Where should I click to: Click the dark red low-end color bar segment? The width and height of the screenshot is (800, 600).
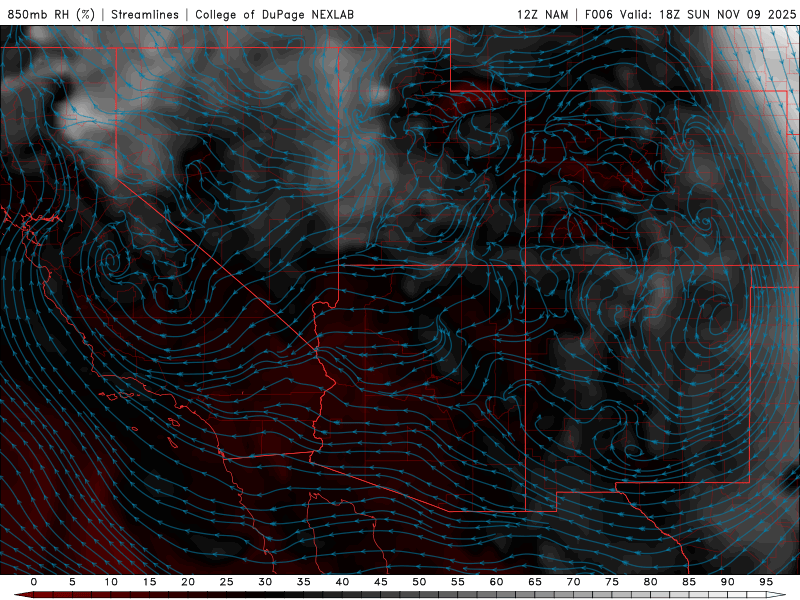[23, 595]
